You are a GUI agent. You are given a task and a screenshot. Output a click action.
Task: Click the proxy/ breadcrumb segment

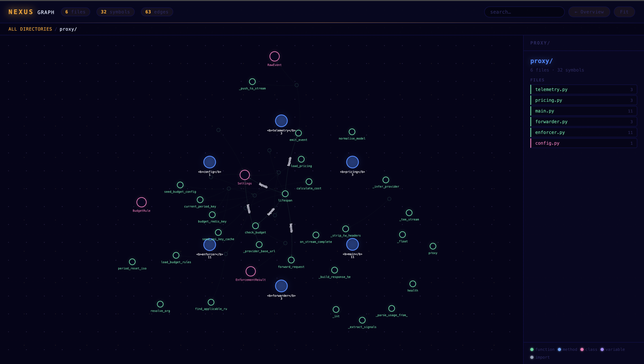(68, 29)
